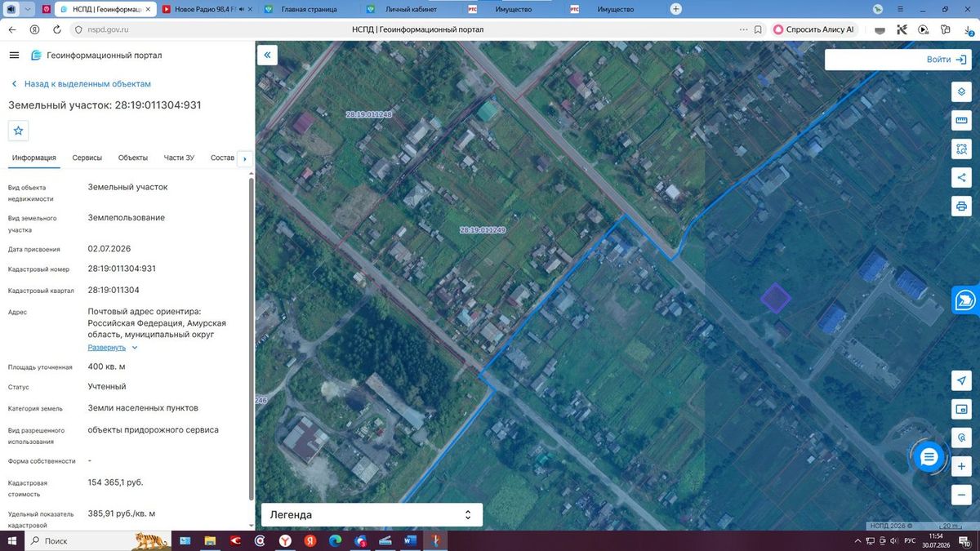The height and width of the screenshot is (551, 980).
Task: Ask Alice AI via Спросить Алису AI
Action: (813, 29)
